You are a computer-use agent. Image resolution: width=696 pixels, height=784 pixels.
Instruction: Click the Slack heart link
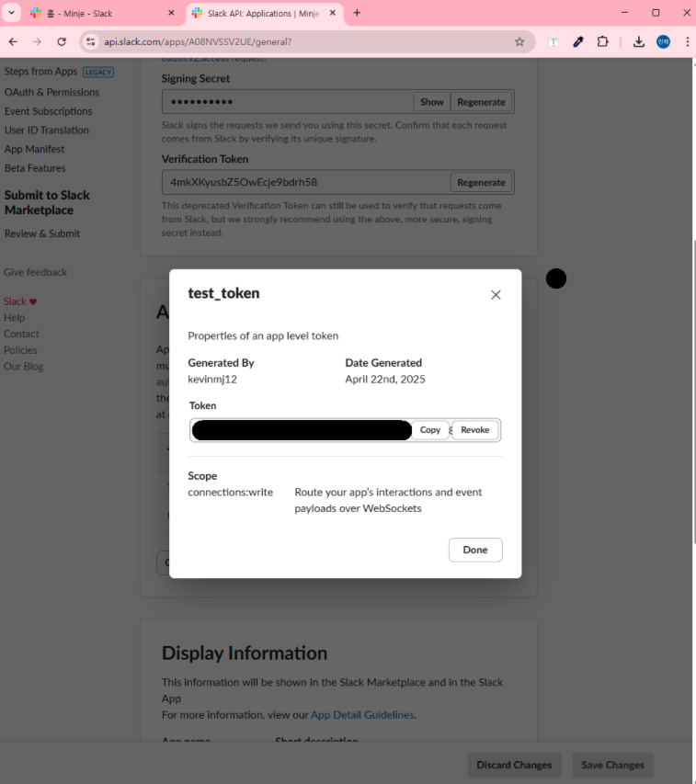point(20,301)
